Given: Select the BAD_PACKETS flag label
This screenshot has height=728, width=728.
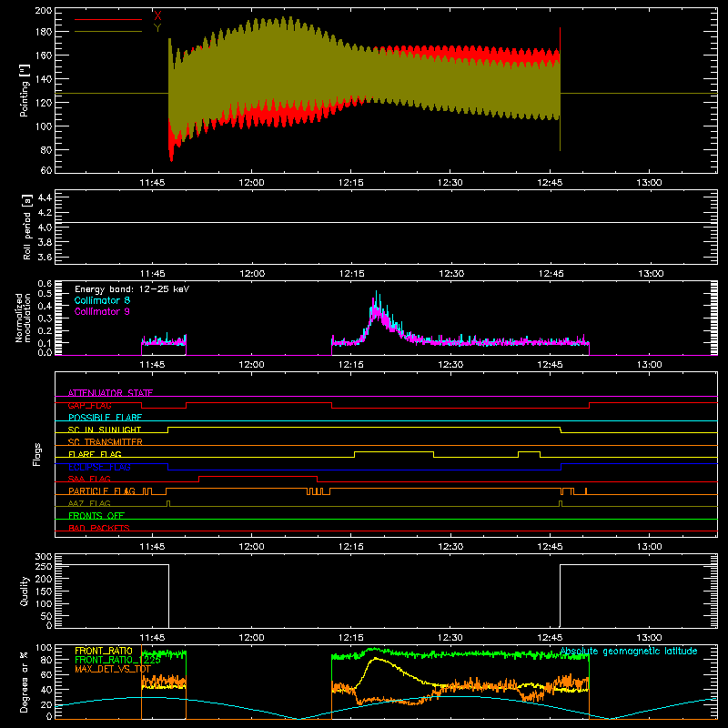Looking at the screenshot, I should pyautogui.click(x=99, y=528).
